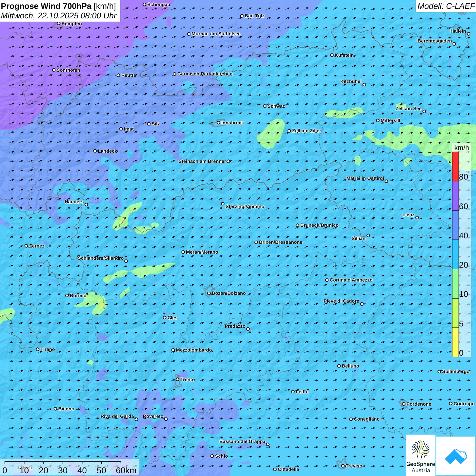Click the Bozen/Bolzano city marker

coord(209,293)
